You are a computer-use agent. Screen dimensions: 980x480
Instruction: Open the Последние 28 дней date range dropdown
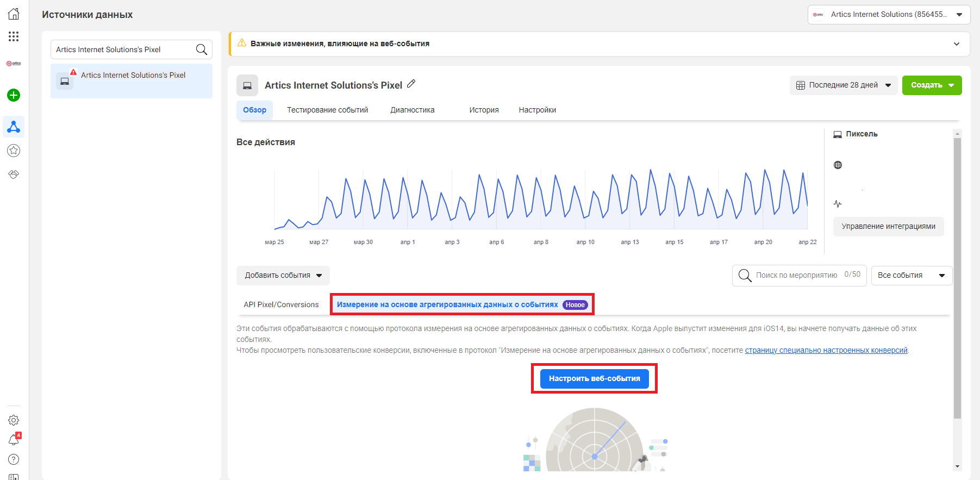coord(844,85)
